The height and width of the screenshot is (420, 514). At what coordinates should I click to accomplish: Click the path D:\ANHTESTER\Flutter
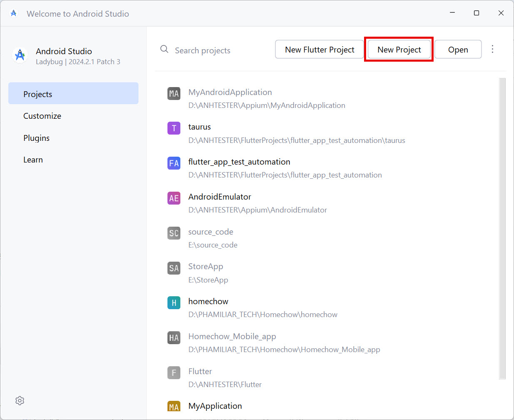[x=225, y=385]
